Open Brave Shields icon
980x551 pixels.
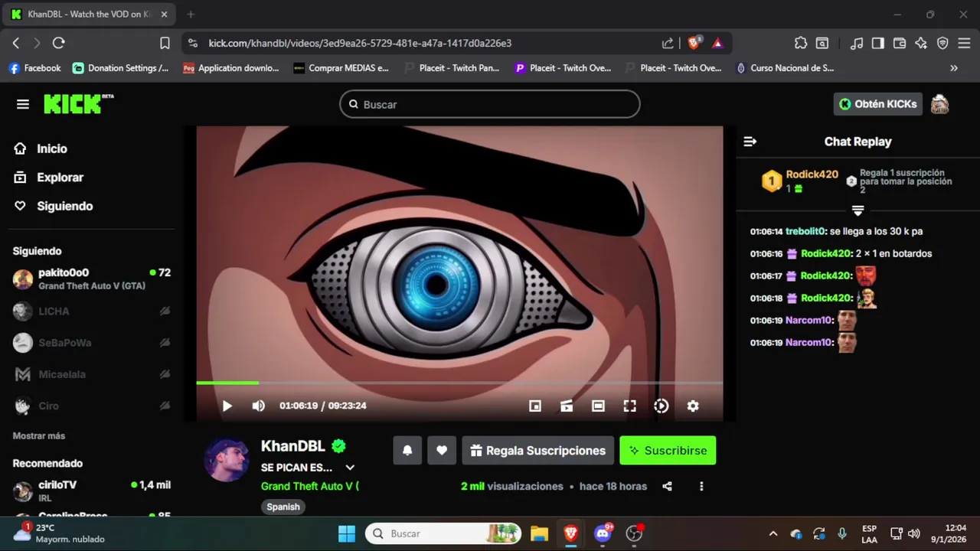coord(694,43)
